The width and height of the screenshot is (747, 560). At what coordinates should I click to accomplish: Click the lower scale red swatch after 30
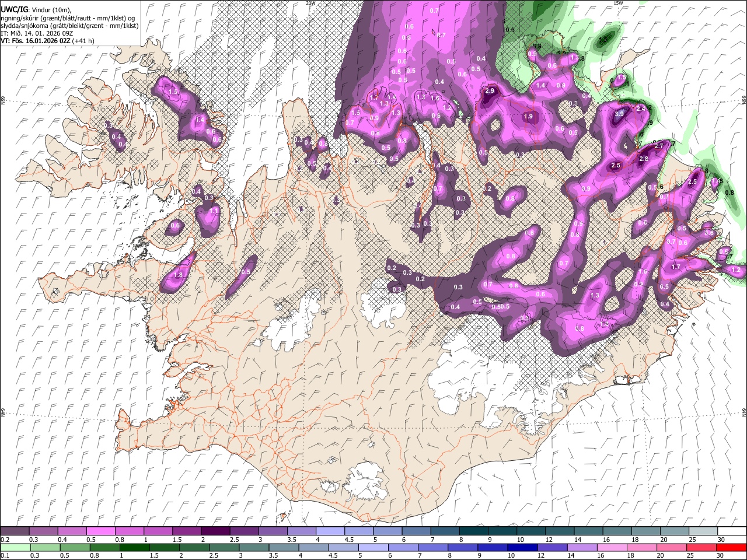(731, 547)
